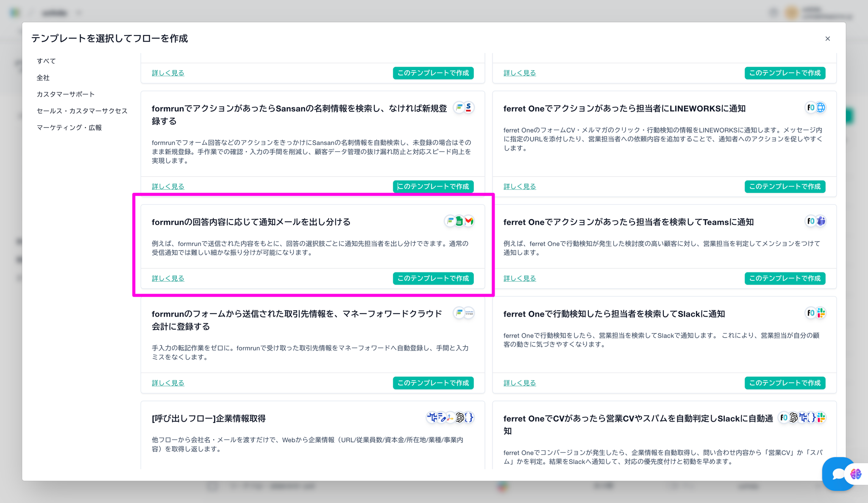Click the Sansan icon on formrun card
Image resolution: width=868 pixels, height=503 pixels.
tap(468, 108)
